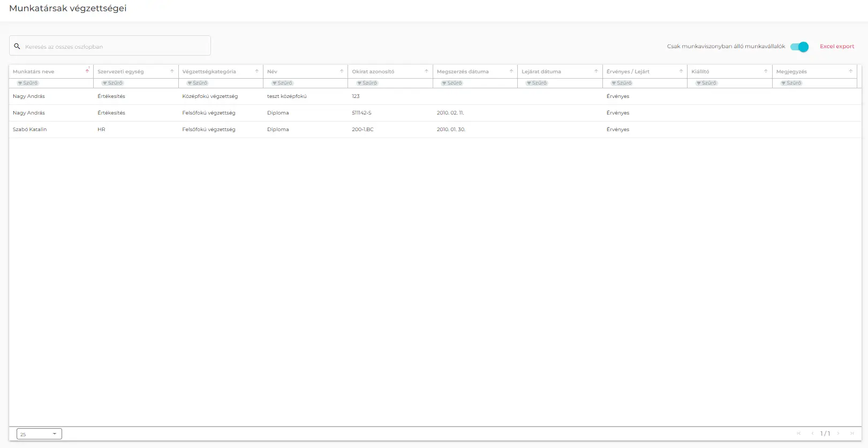The width and height of the screenshot is (868, 448).
Task: Open Szűrő filter for Érvényes / Lejárt column
Action: pyautogui.click(x=622, y=83)
